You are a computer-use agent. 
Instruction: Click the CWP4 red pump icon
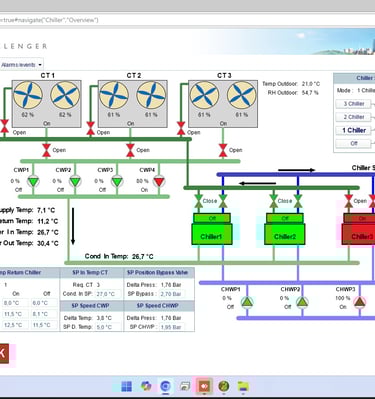(x=159, y=181)
